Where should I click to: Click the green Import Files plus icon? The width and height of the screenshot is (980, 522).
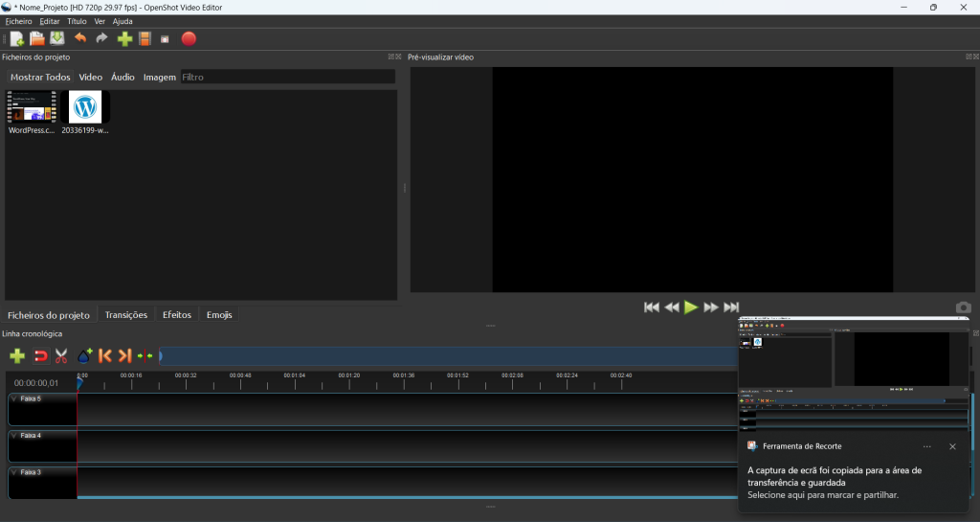pos(124,38)
